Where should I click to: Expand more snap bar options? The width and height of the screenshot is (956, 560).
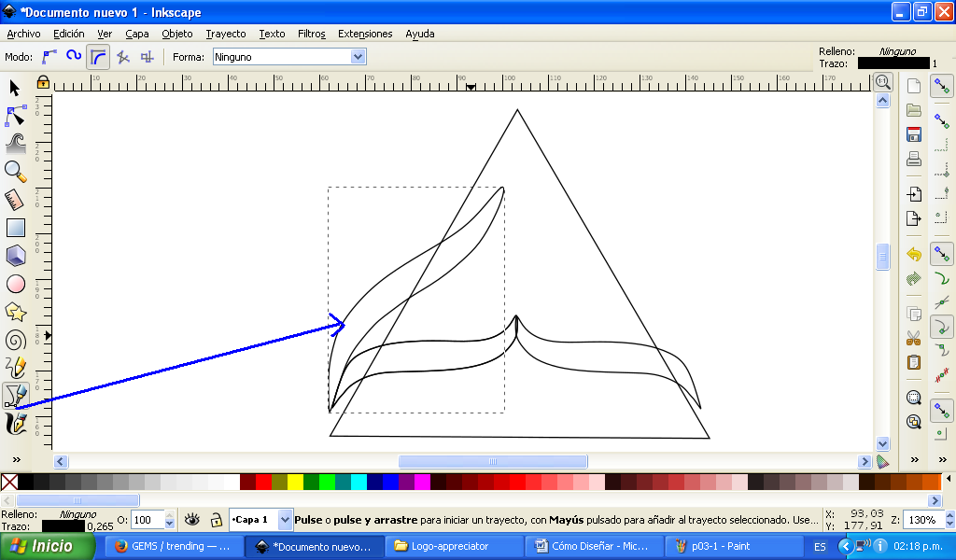tap(943, 459)
